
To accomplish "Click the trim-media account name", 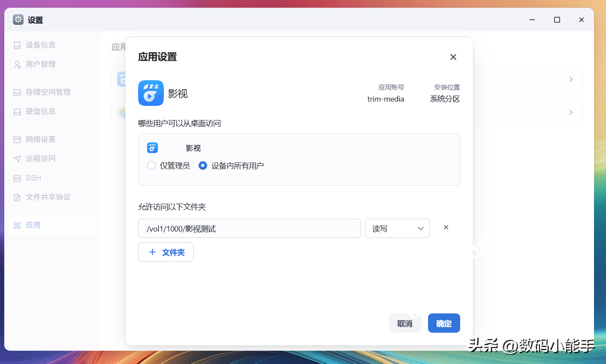I will tap(386, 99).
